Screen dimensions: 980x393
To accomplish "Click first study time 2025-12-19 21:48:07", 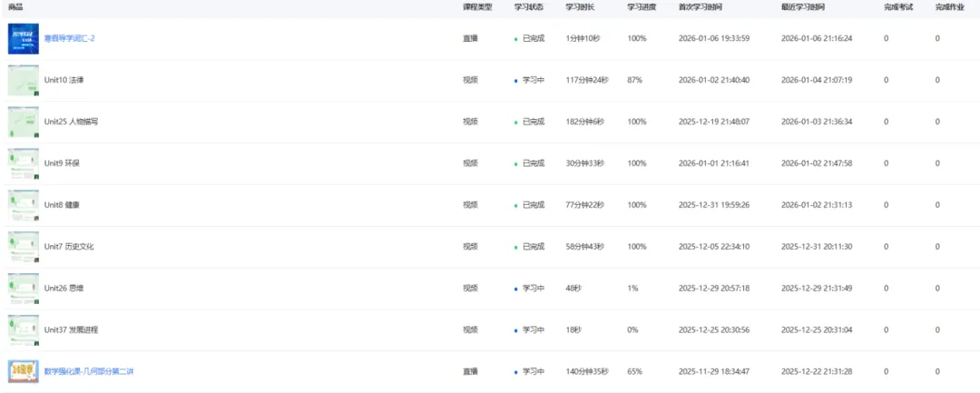I will pos(714,122).
